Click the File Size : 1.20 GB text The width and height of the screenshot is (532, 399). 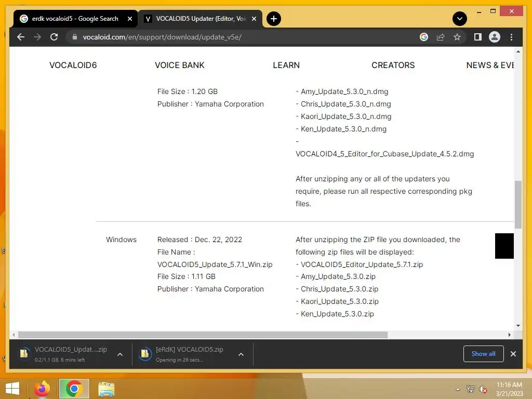click(x=187, y=91)
